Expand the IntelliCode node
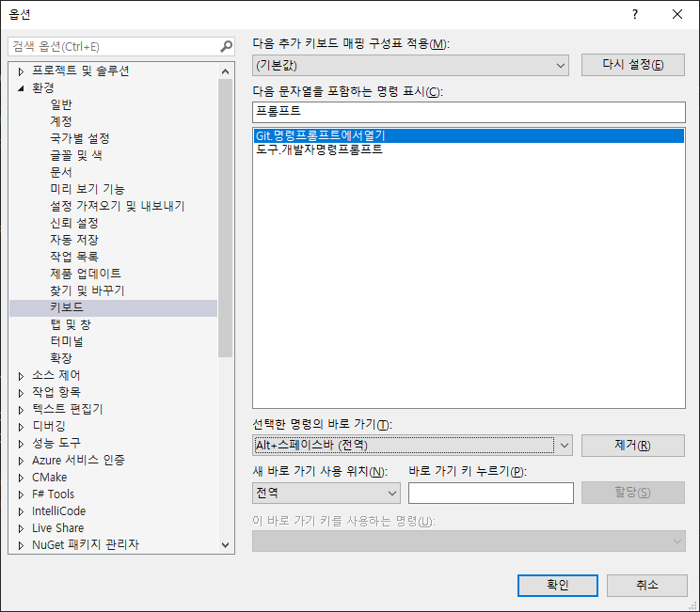This screenshot has height=612, width=700. 21,511
